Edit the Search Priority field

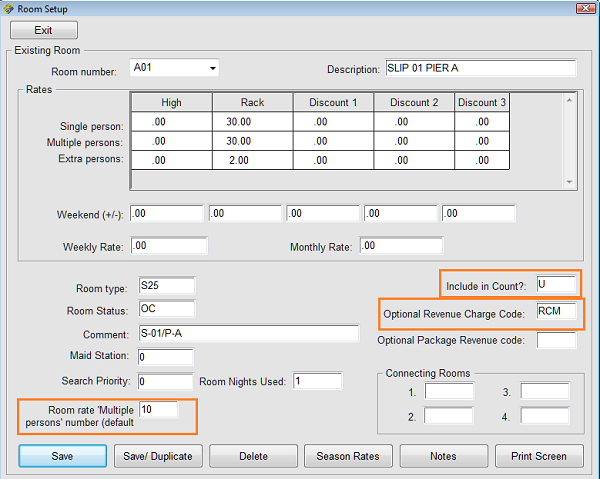166,381
